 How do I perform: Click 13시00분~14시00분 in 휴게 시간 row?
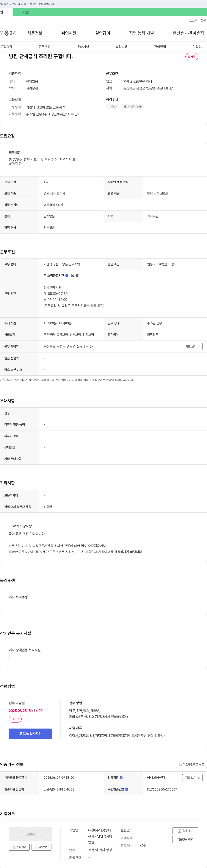(57, 323)
